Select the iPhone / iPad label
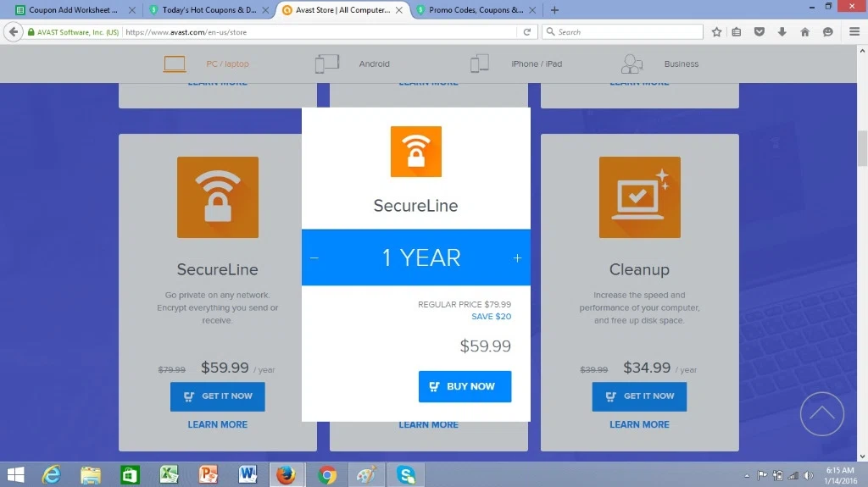The width and height of the screenshot is (868, 487). (x=537, y=64)
